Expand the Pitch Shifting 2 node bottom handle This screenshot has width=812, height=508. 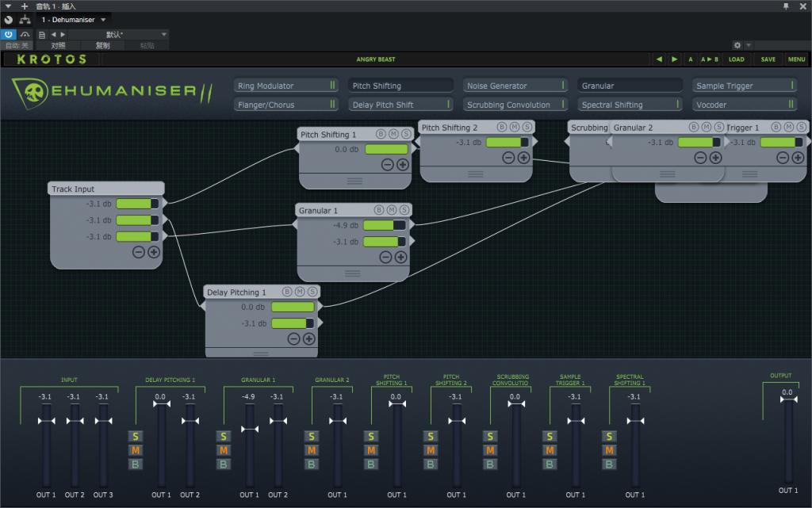point(476,174)
